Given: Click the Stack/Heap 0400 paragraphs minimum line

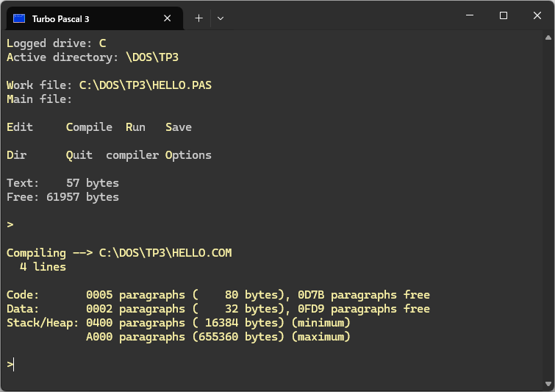Looking at the screenshot, I should [x=179, y=323].
